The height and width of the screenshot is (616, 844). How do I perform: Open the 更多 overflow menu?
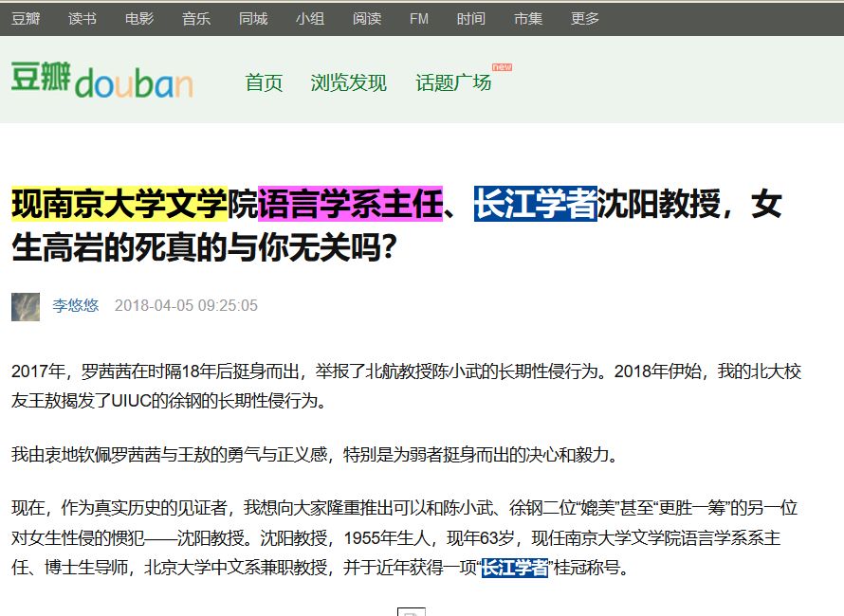click(585, 17)
